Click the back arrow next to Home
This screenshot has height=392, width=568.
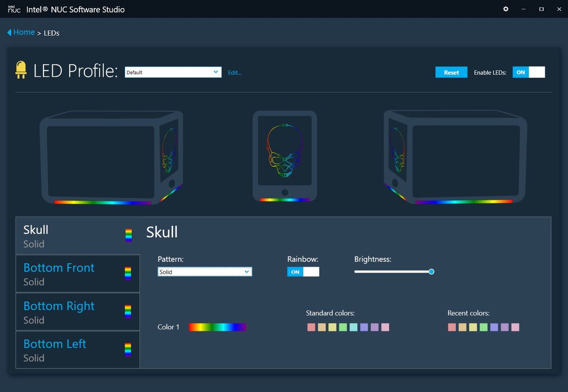(9, 32)
